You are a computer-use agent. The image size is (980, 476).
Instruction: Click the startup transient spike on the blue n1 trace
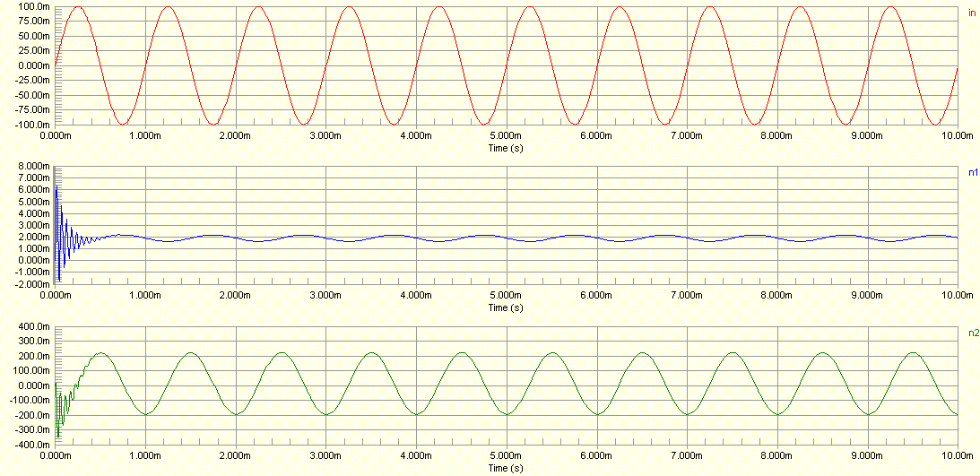coord(57,188)
